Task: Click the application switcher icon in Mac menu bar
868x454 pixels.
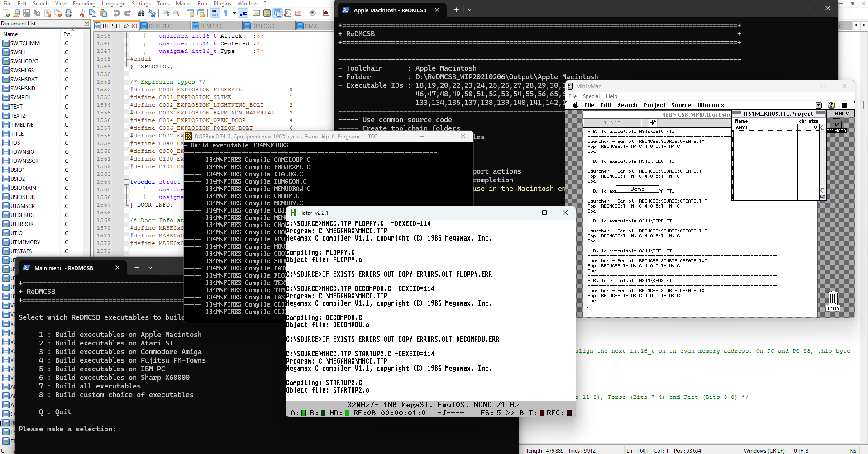Action: pyautogui.click(x=844, y=105)
